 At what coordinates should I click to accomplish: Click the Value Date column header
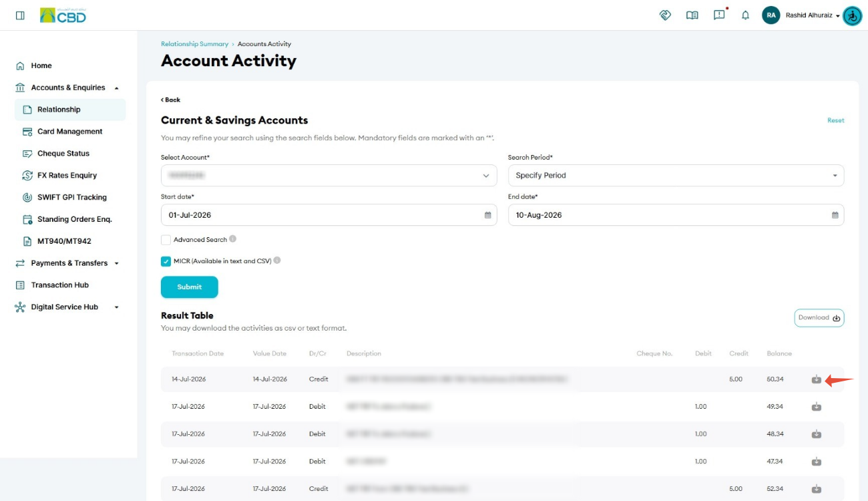point(270,353)
